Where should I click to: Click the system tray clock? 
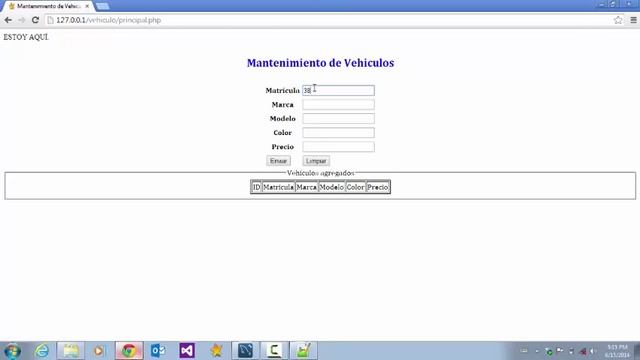tap(617, 351)
